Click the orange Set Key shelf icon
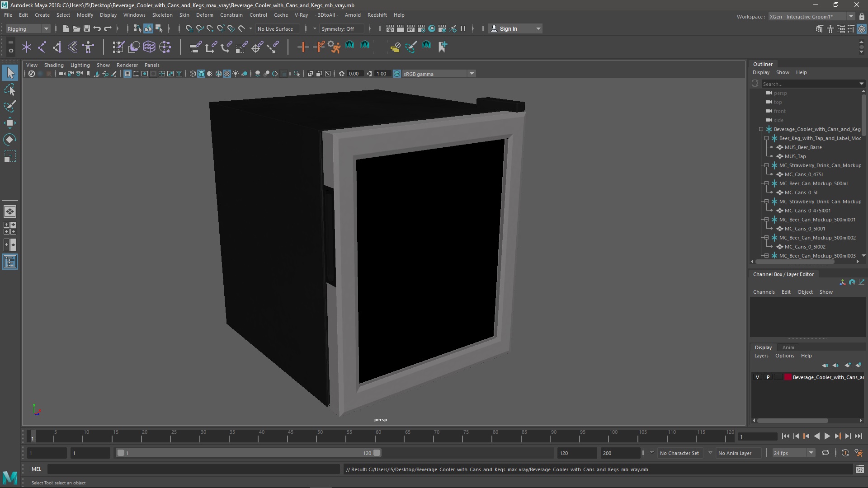This screenshot has width=868, height=488. point(303,47)
